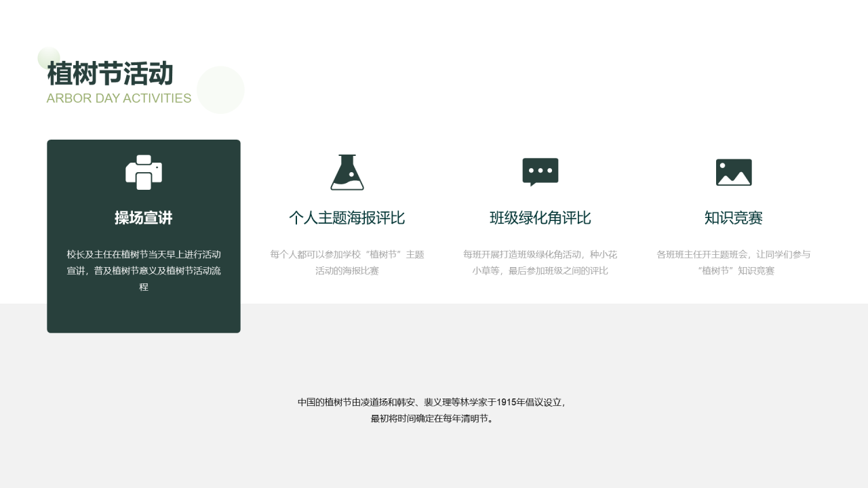Select the description starting 每个人都可以参加学校
Image resolution: width=868 pixels, height=488 pixels.
click(347, 262)
